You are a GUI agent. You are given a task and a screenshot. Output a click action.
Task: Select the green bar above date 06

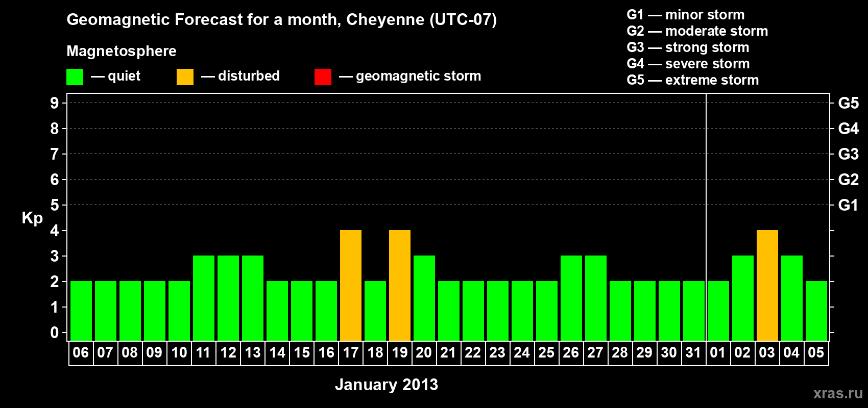pos(81,311)
